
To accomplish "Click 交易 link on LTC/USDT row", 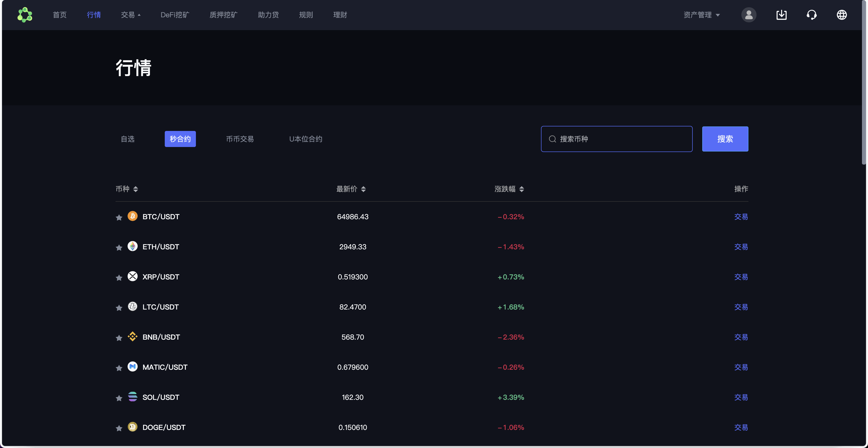I will pyautogui.click(x=741, y=307).
